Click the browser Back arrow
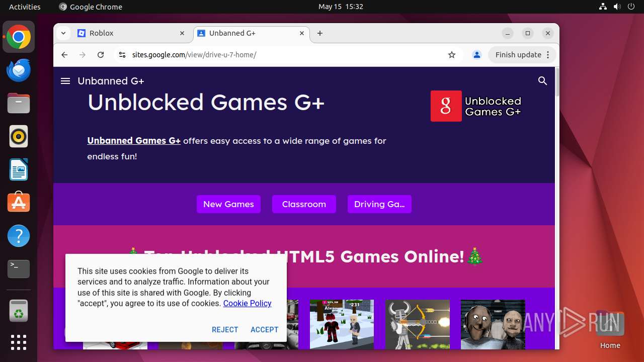 click(64, 55)
